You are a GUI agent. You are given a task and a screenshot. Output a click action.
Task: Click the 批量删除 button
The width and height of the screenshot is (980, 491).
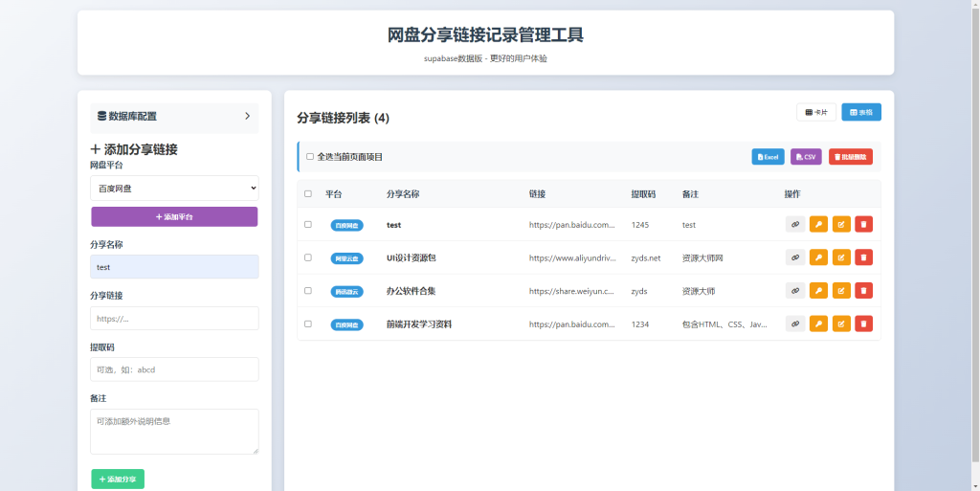[851, 157]
